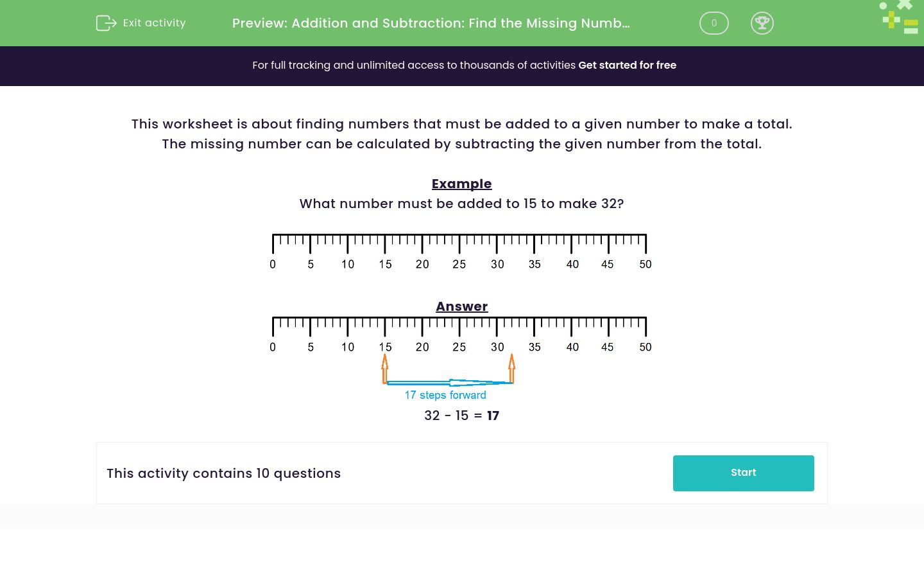The height and width of the screenshot is (578, 924).
Task: Open the trophy rewards icon
Action: (x=762, y=22)
